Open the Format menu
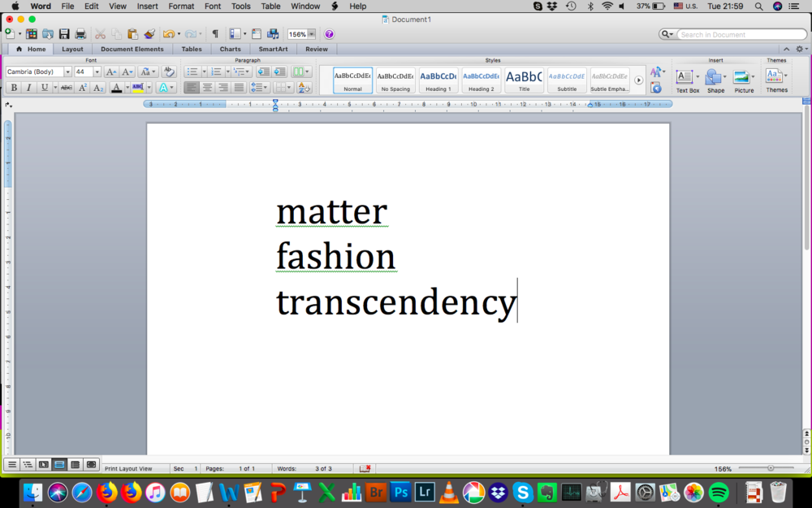 tap(181, 6)
